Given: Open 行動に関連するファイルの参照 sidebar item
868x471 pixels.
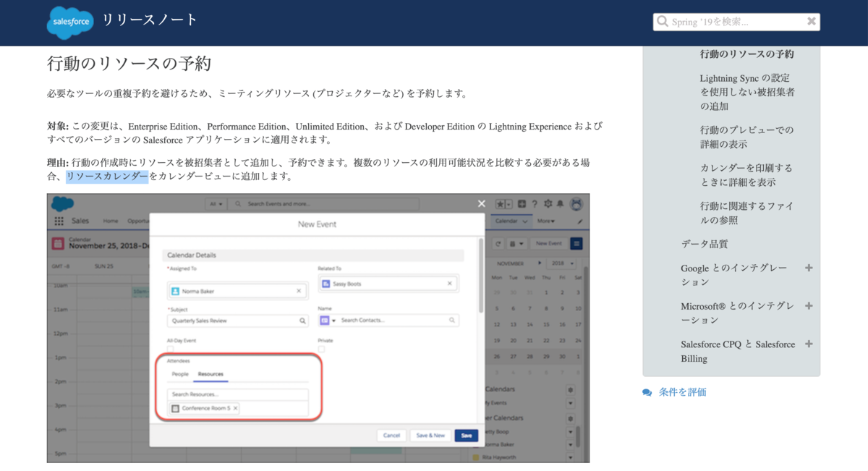Looking at the screenshot, I should coord(746,213).
